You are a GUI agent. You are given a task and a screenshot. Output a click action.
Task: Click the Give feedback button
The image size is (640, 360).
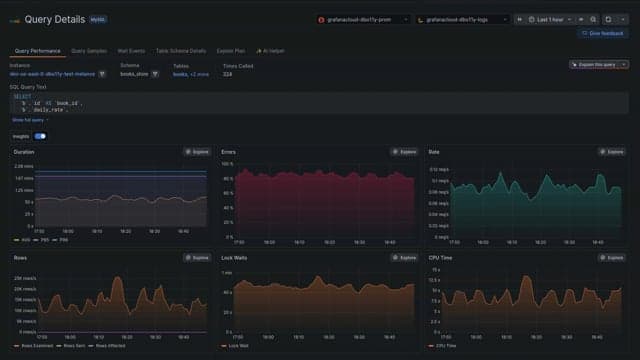tap(602, 33)
